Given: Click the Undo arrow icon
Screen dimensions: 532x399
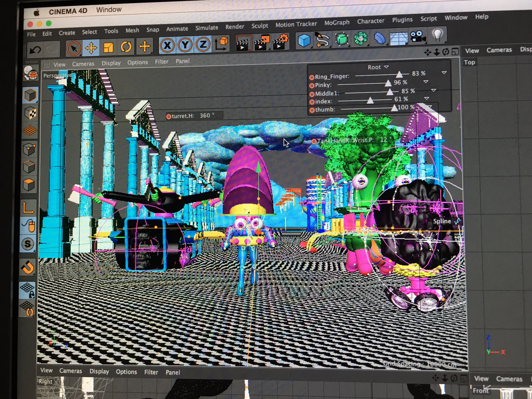Looking at the screenshot, I should 35,50.
